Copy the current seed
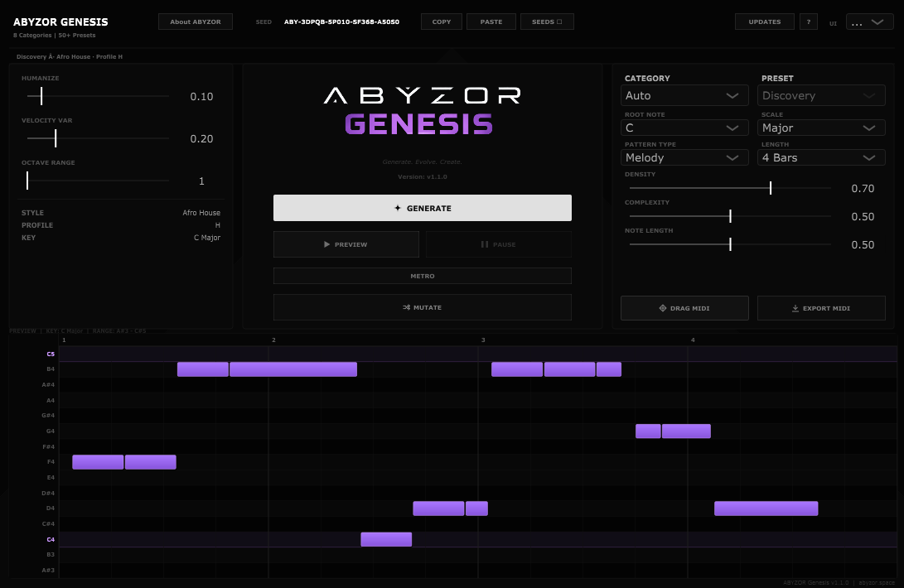 [x=442, y=22]
